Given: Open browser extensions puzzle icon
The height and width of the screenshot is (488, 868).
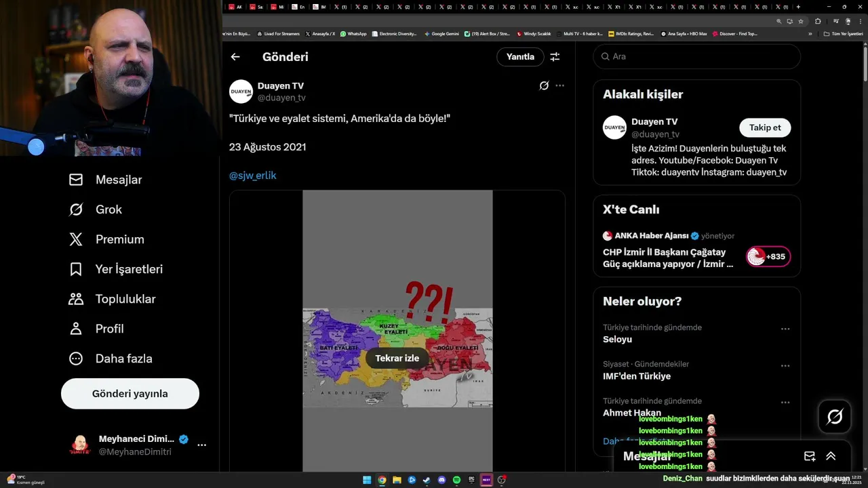Looking at the screenshot, I should [818, 21].
